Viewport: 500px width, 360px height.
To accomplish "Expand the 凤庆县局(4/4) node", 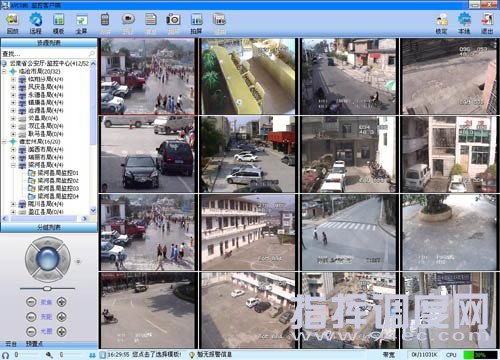I will coord(13,87).
